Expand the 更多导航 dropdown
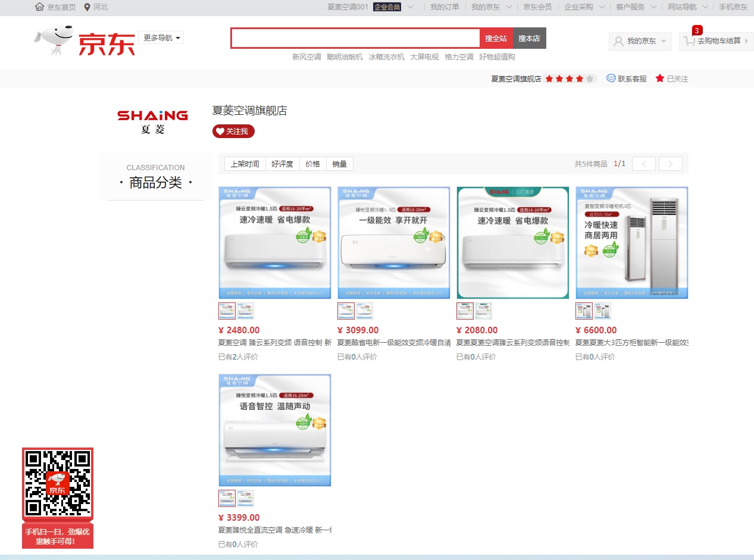Screen dimensions: 754x560 161,37
